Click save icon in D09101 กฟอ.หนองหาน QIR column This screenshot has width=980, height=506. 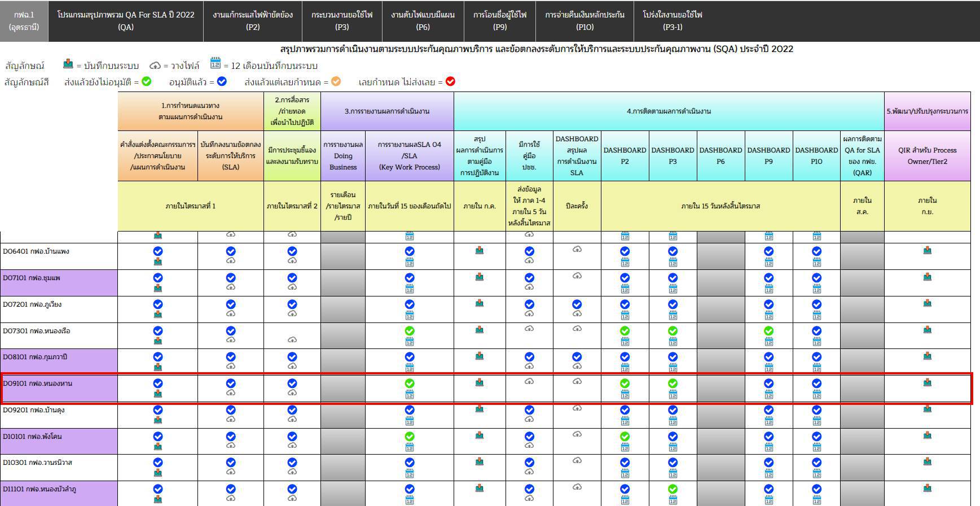point(927,382)
